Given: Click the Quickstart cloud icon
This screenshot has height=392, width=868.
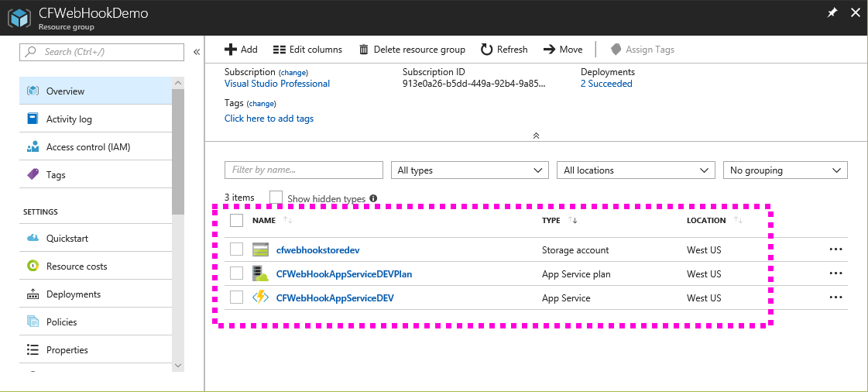Looking at the screenshot, I should 33,239.
